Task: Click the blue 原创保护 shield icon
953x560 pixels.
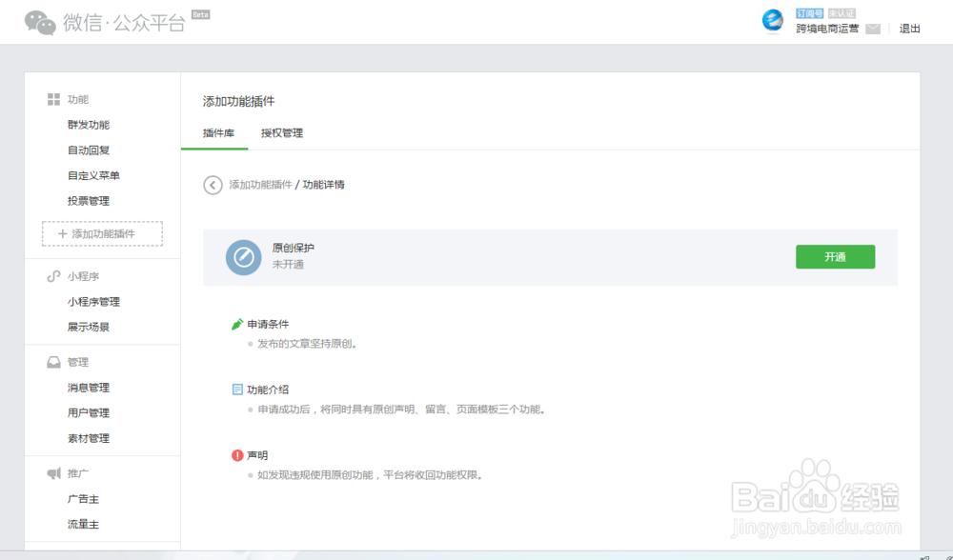Action: (243, 257)
